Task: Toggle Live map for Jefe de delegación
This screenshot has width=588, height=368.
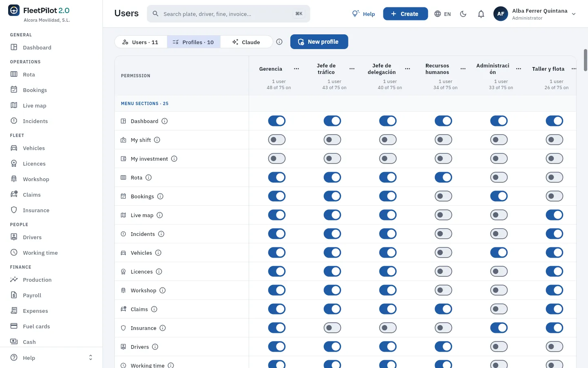Action: (388, 215)
